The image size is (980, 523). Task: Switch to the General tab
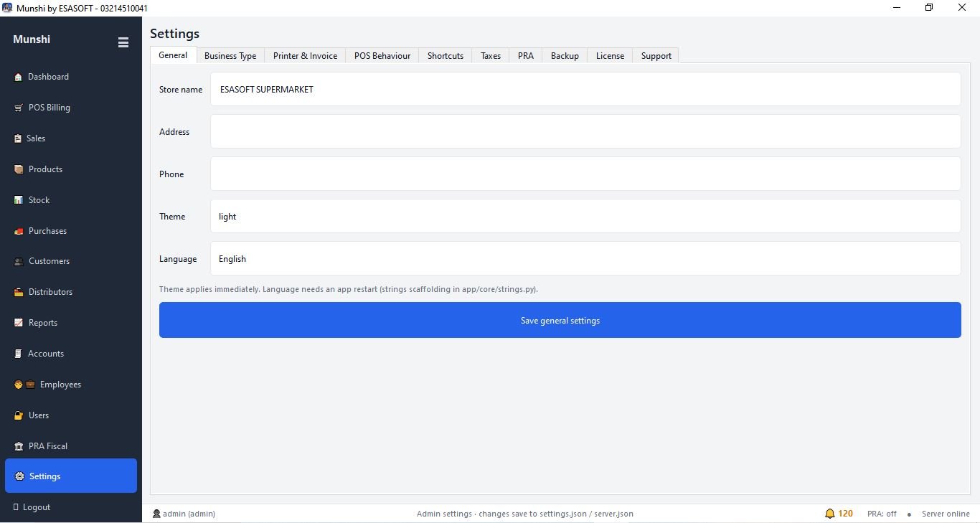pos(173,55)
